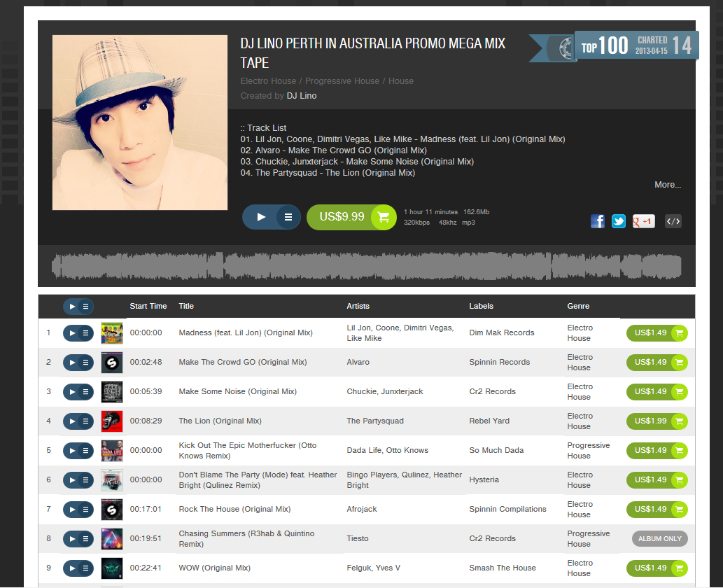Open the So Much Dada label
723x588 pixels.
click(x=496, y=451)
